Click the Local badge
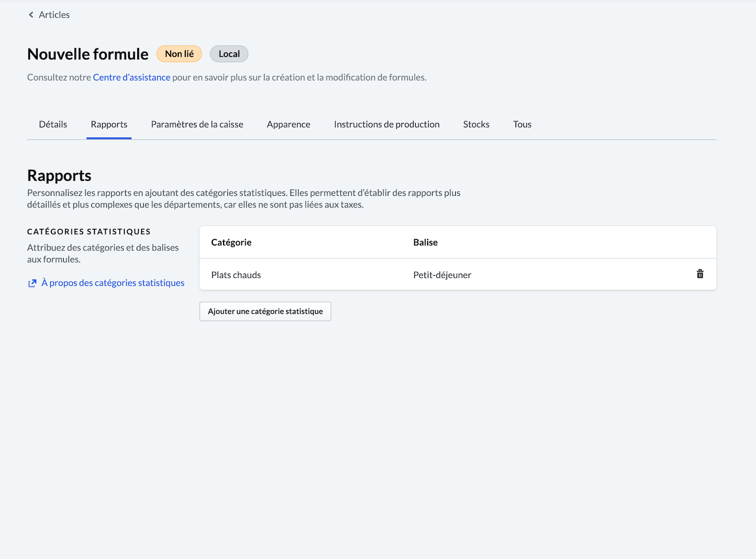Image resolution: width=756 pixels, height=559 pixels. [229, 54]
